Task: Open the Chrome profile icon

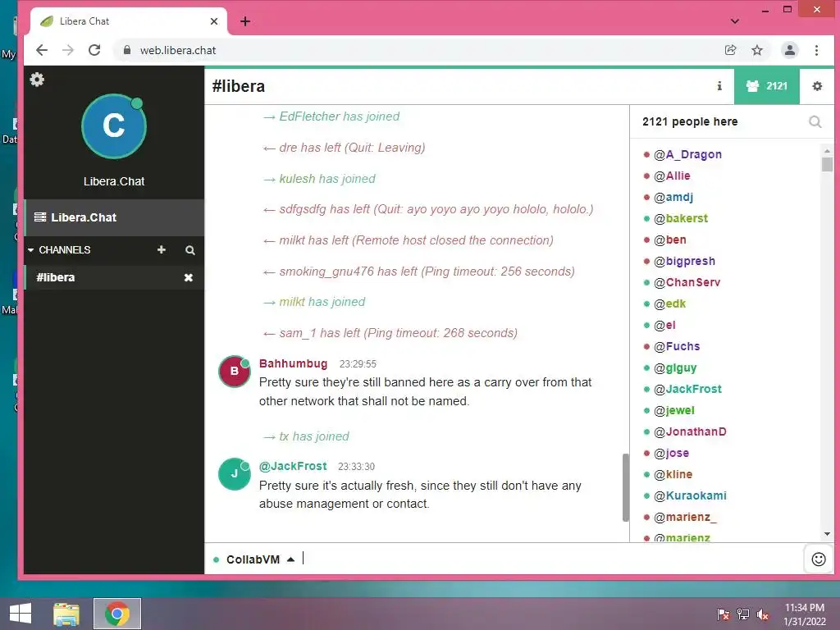Action: pyautogui.click(x=790, y=50)
